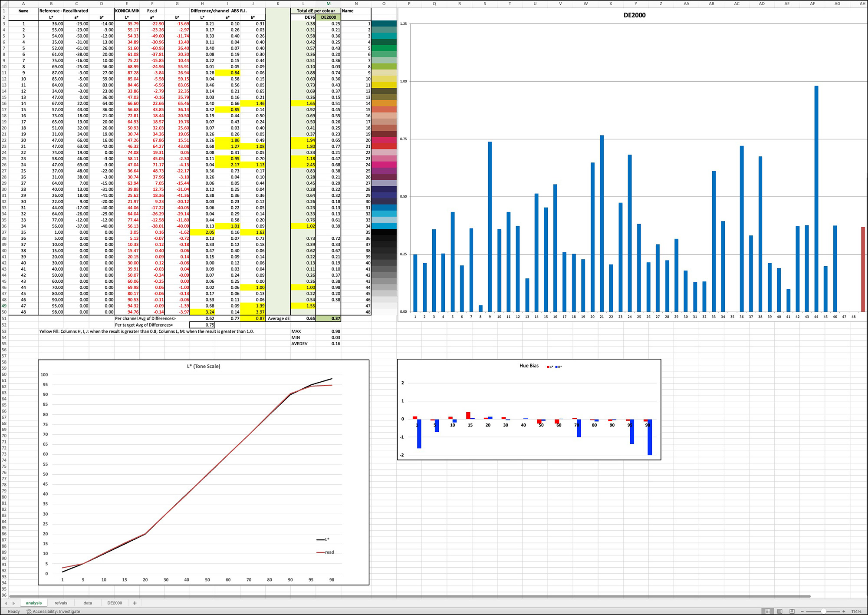
Task: Open the data sheet tab
Action: click(88, 603)
